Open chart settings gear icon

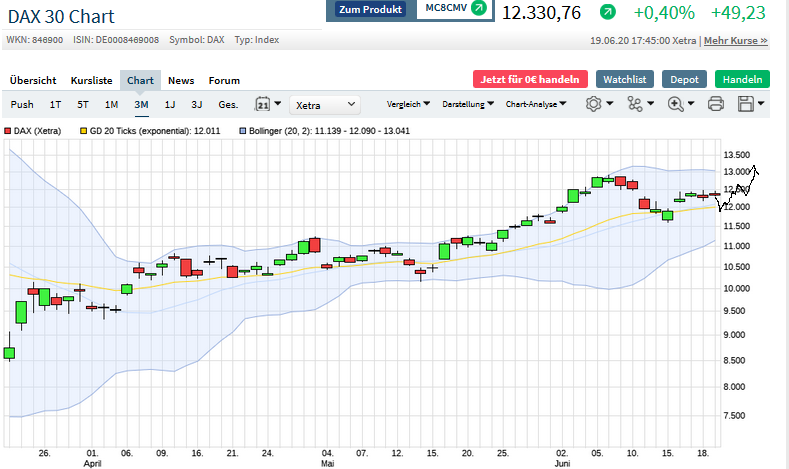pyautogui.click(x=593, y=104)
